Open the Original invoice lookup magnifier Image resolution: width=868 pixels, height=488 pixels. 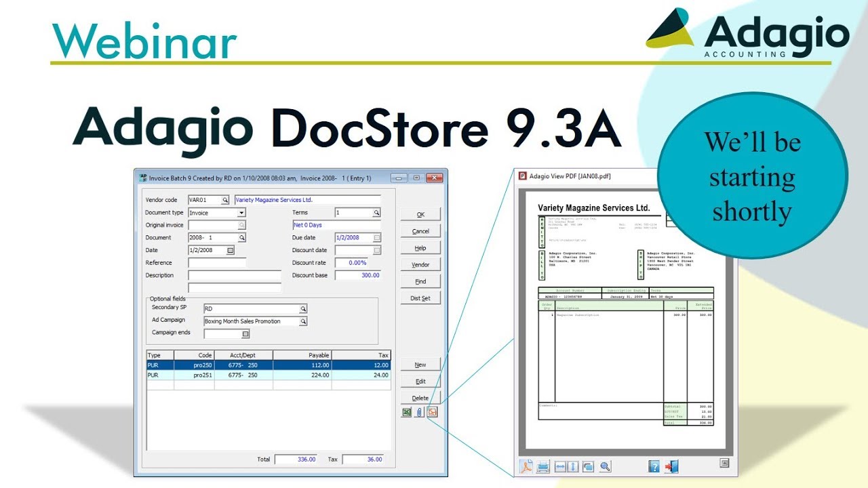click(x=242, y=225)
